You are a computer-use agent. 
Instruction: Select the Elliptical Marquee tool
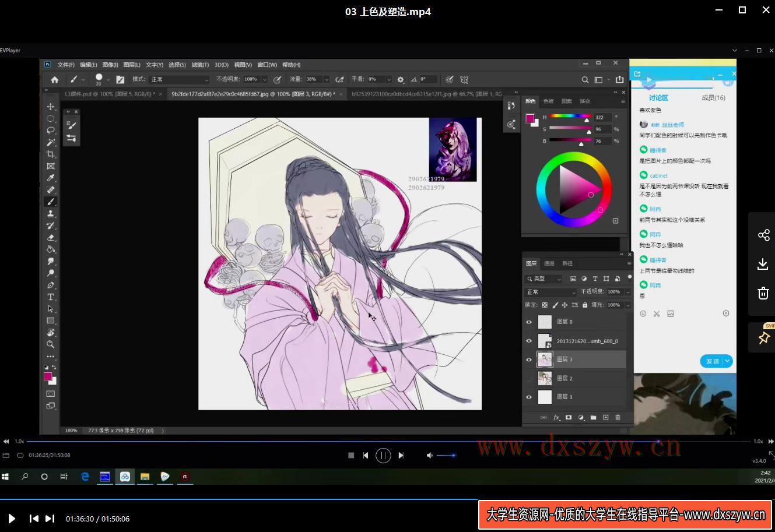pyautogui.click(x=51, y=118)
